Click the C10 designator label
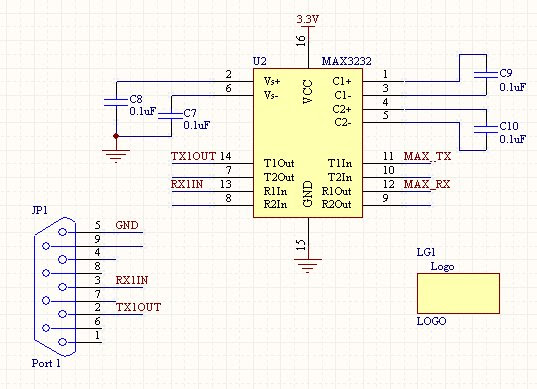This screenshot has width=537, height=389. [x=509, y=126]
